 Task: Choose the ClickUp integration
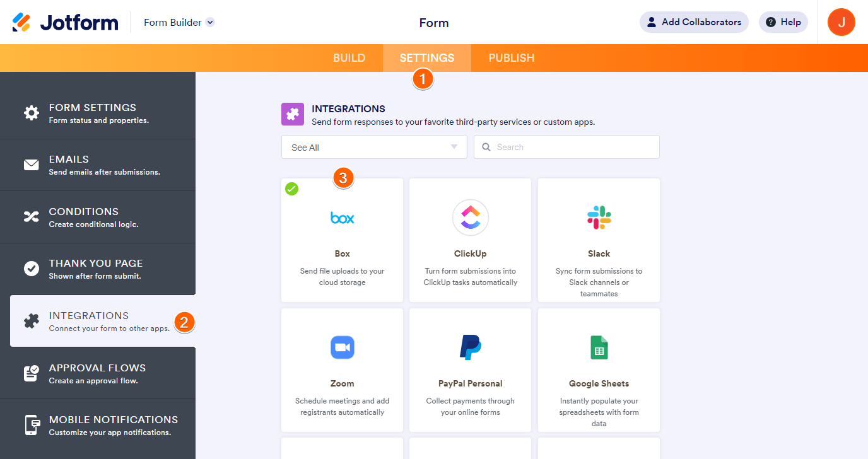pyautogui.click(x=470, y=240)
